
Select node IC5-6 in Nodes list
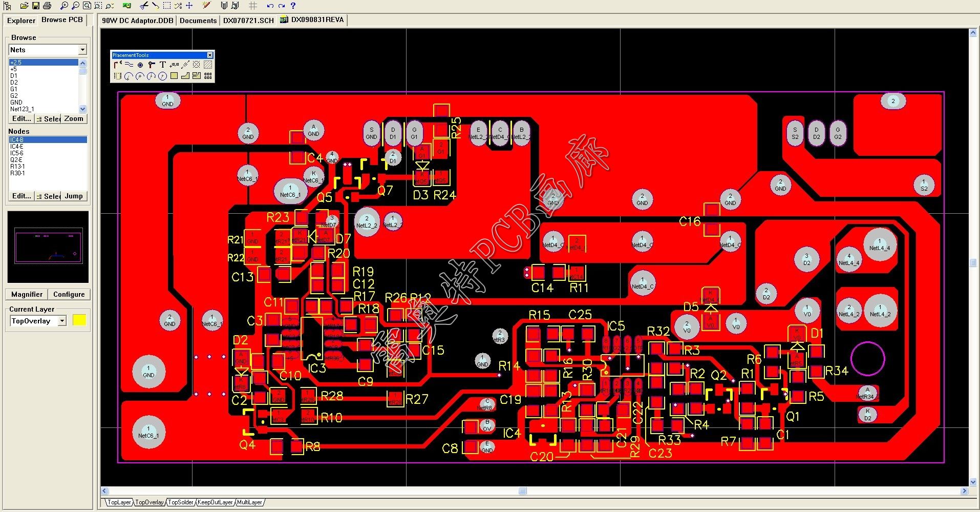[x=48, y=153]
